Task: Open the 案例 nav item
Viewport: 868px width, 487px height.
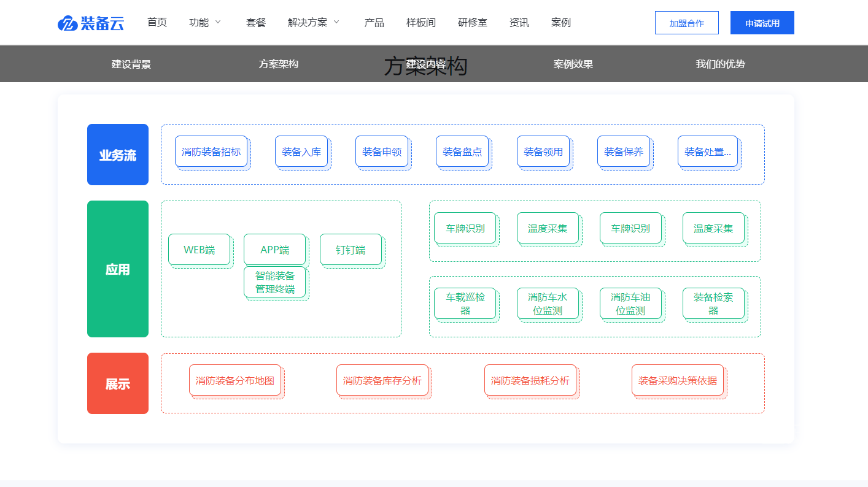Action: click(561, 23)
